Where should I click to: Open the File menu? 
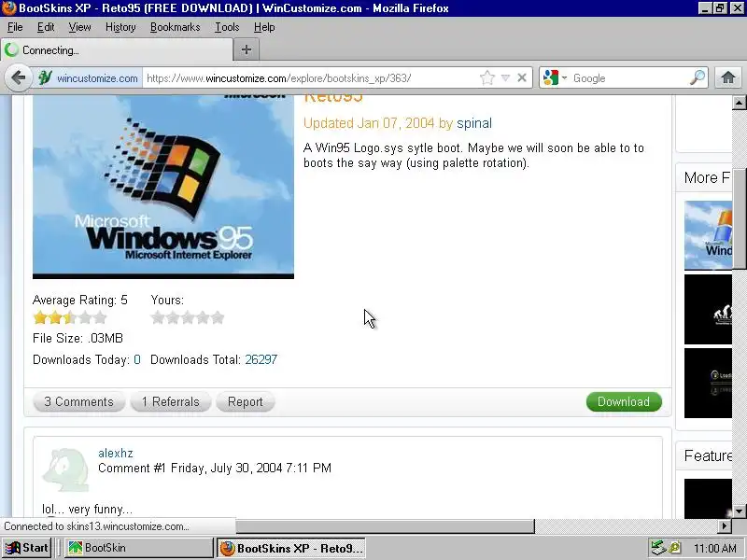click(x=15, y=27)
